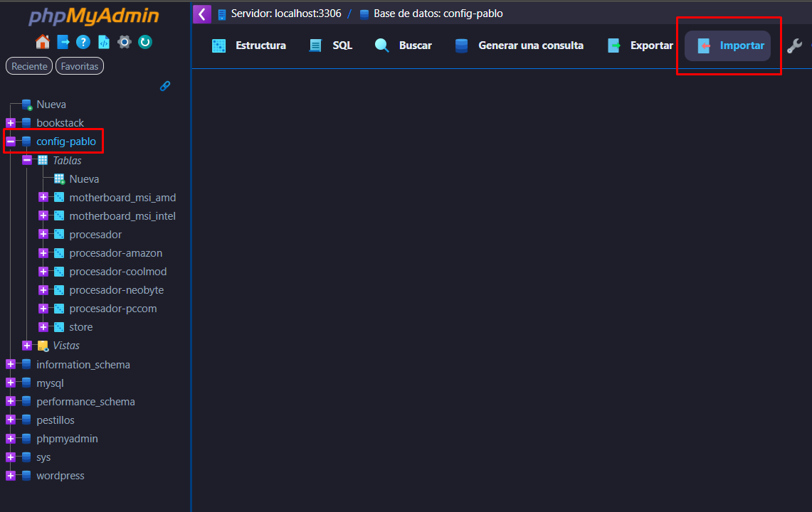
Task: Expand the sys database node
Action: tap(11, 457)
